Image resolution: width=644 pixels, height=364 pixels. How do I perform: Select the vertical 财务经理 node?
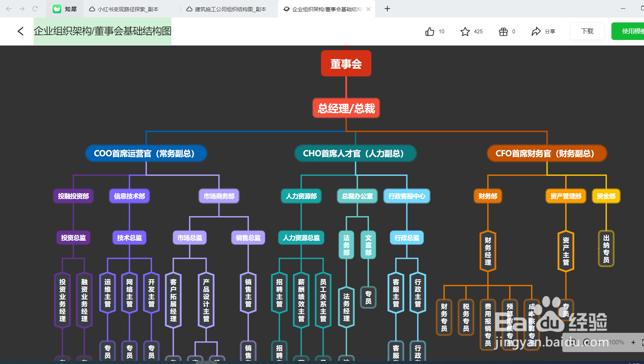(488, 251)
